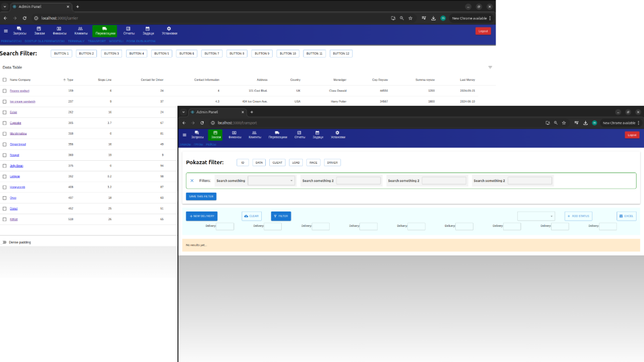This screenshot has height=362, width=644.
Task: Click the Клиенты people icon in front window
Action: (x=254, y=133)
